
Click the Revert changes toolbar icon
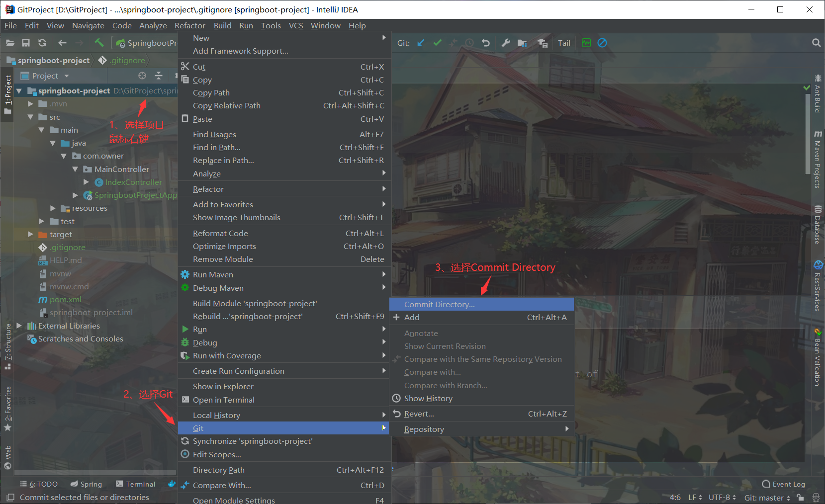point(486,43)
